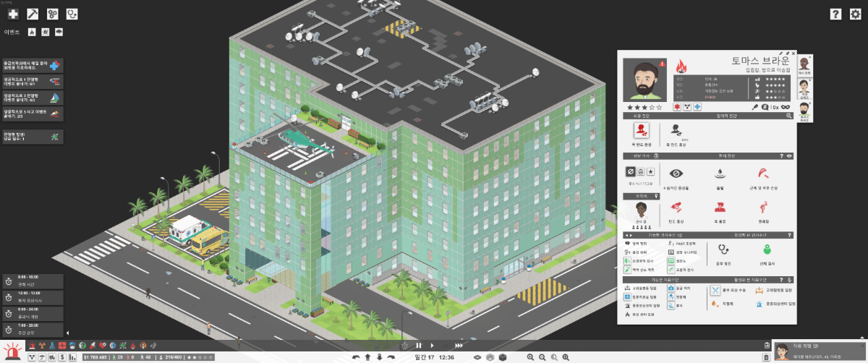The image size is (868, 363).
Task: Toggle eye visibility in symptoms header
Action: pyautogui.click(x=789, y=155)
